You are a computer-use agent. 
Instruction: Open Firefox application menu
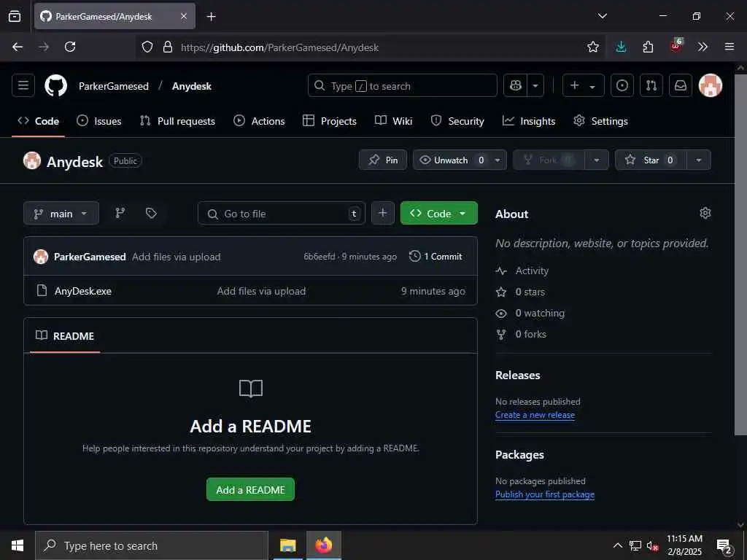(x=729, y=47)
